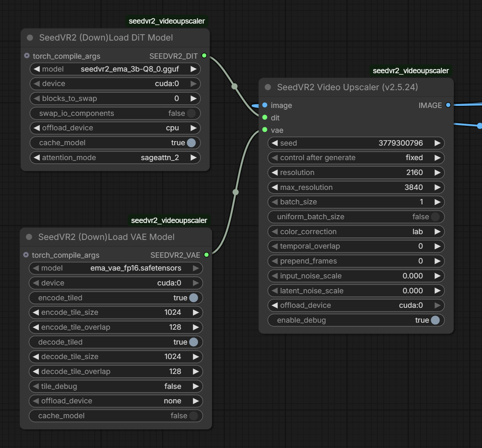
Task: Click the image input socket on Upscaler
Action: pyautogui.click(x=265, y=105)
